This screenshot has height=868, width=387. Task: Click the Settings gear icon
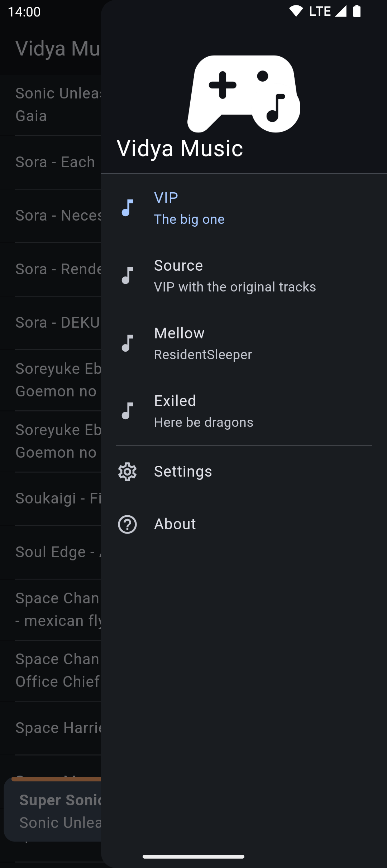(128, 472)
